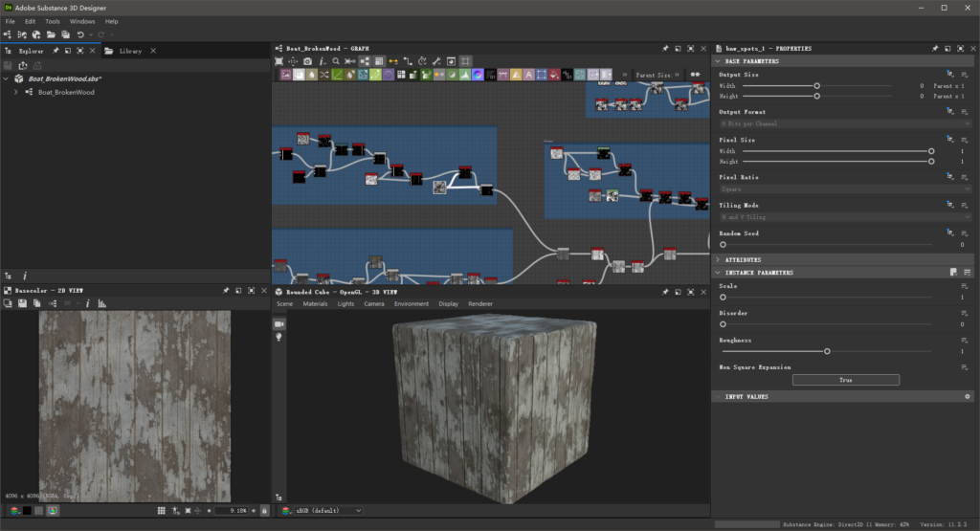Click the pixel grid icon in node bar
Screen dimensions: 980x531
[x=401, y=75]
